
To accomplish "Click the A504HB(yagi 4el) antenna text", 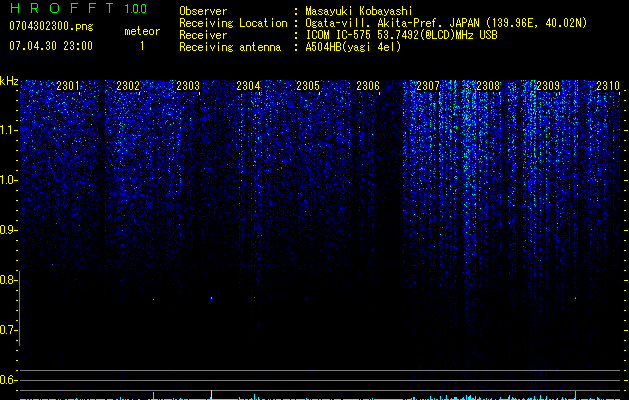I will (x=353, y=47).
